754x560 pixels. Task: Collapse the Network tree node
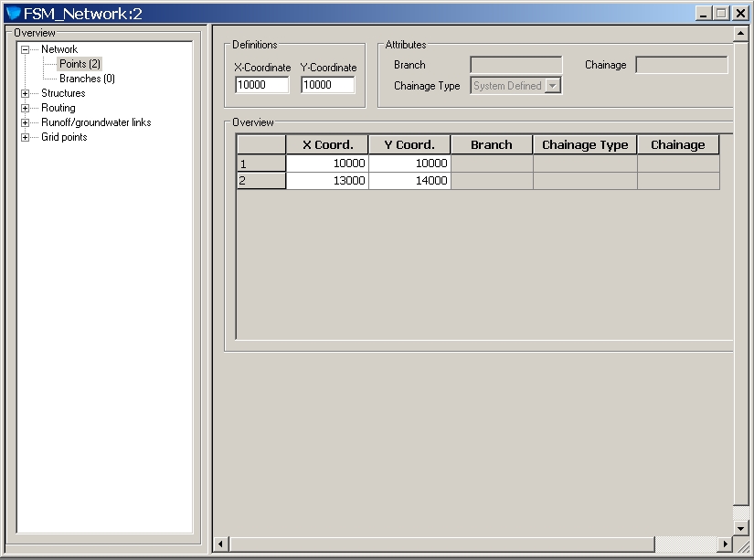(25, 49)
